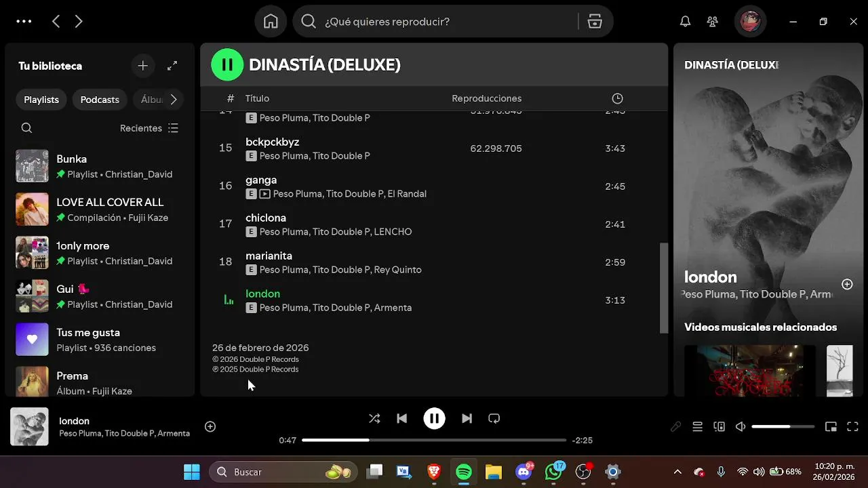Open the connect to device icon
Screen dimensions: 868x488
(719, 426)
